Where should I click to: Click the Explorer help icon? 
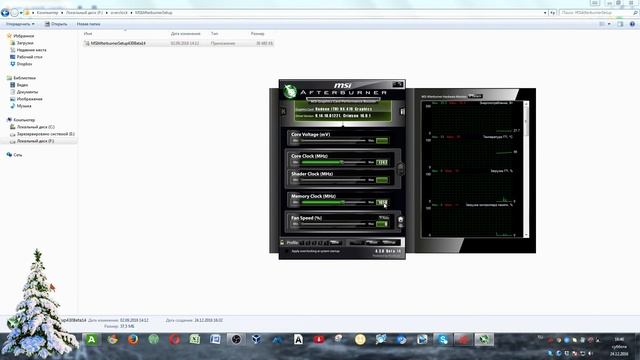(x=632, y=24)
